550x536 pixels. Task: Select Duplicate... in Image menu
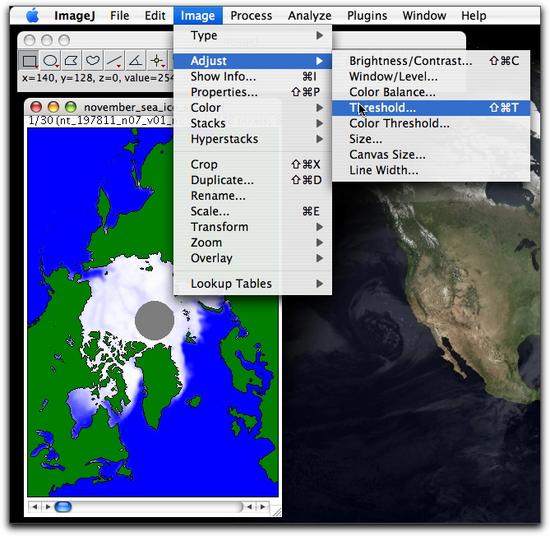tap(253, 180)
